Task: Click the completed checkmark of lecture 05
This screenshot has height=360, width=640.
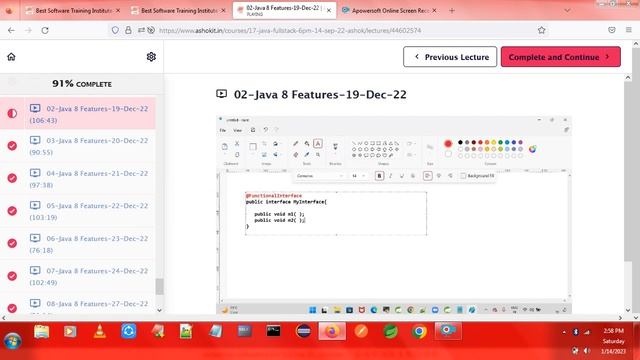Action: (x=12, y=211)
